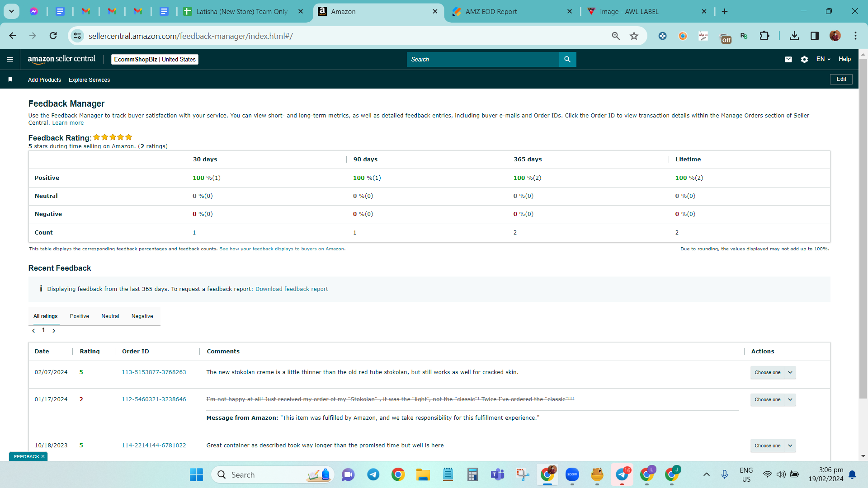
Task: Go to the next feedback page arrow
Action: [x=54, y=331]
